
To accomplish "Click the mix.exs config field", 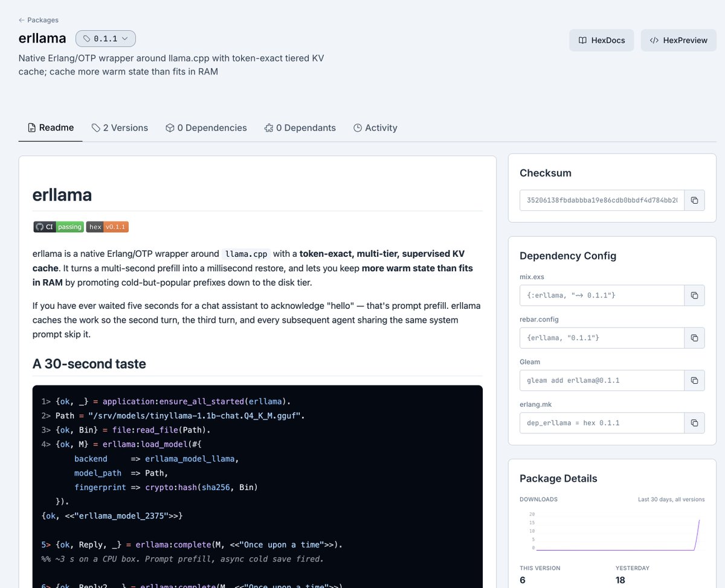I will 602,296.
